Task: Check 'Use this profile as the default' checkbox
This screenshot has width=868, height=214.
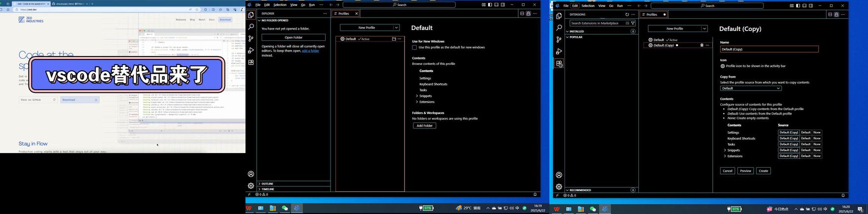Action: pyautogui.click(x=414, y=48)
